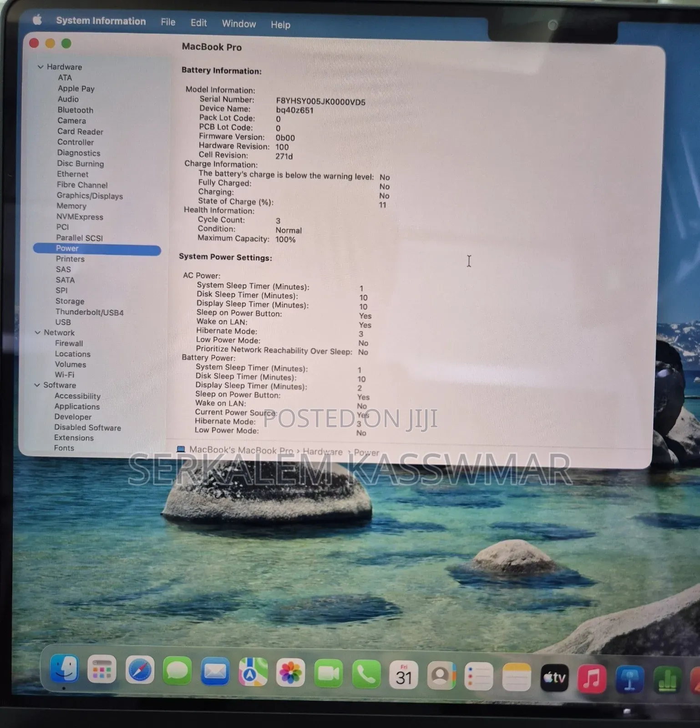Select Applications under Software
This screenshot has height=728, width=700.
point(77,406)
